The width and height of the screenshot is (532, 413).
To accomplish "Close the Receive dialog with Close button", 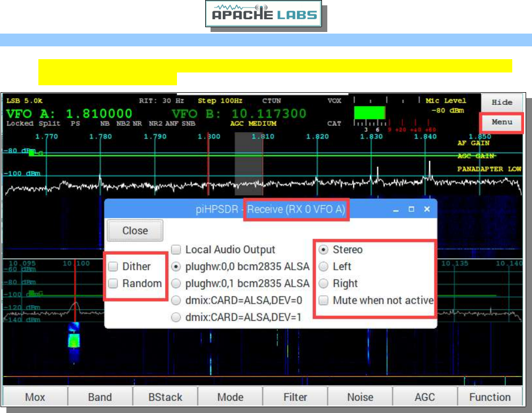I will [x=135, y=231].
